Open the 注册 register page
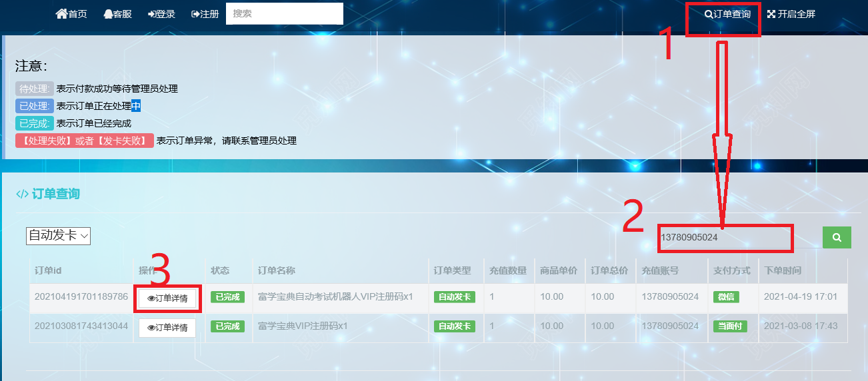The image size is (868, 381). pos(205,14)
